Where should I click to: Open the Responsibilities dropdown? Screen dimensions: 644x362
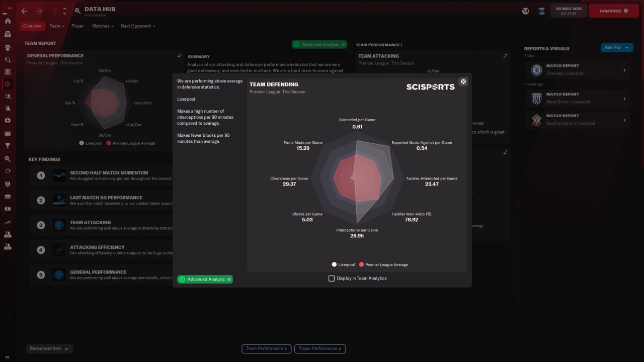click(x=49, y=348)
